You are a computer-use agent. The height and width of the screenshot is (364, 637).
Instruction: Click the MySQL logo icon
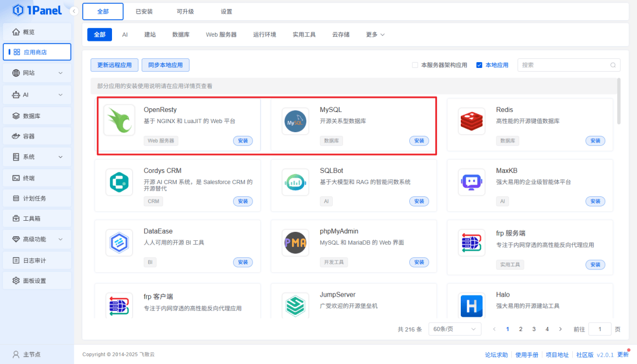pos(295,122)
